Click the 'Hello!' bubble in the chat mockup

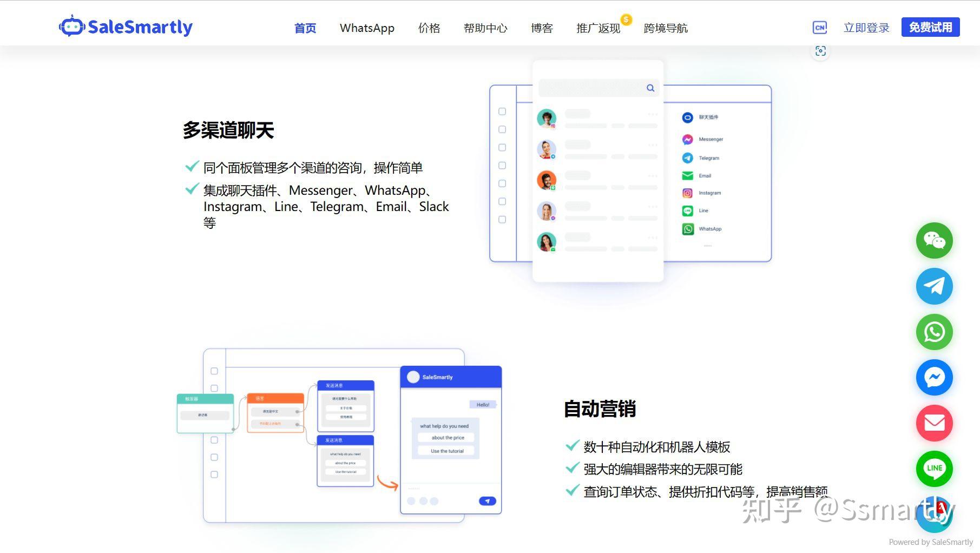click(x=483, y=405)
